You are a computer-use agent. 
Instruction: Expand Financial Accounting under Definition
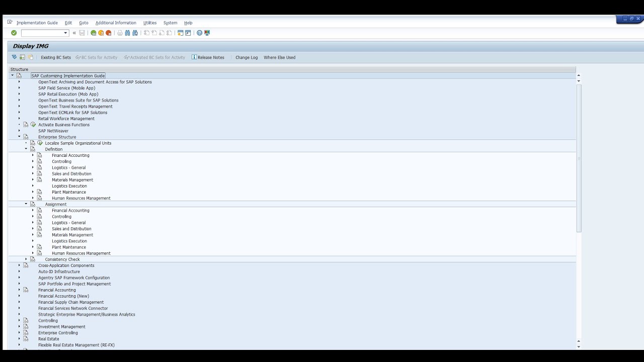[33, 155]
